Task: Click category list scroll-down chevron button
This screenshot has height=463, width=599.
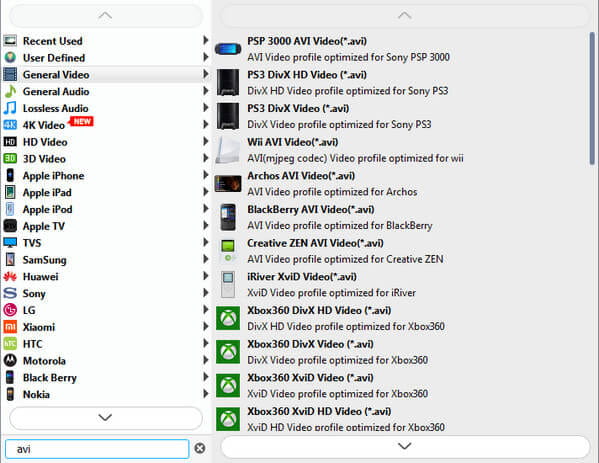Action: pos(105,418)
